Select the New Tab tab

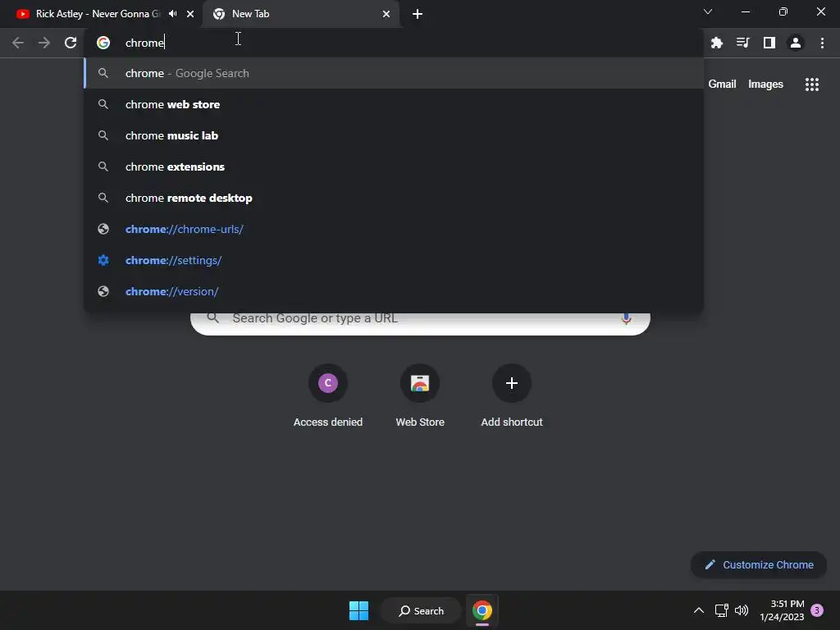[301, 14]
